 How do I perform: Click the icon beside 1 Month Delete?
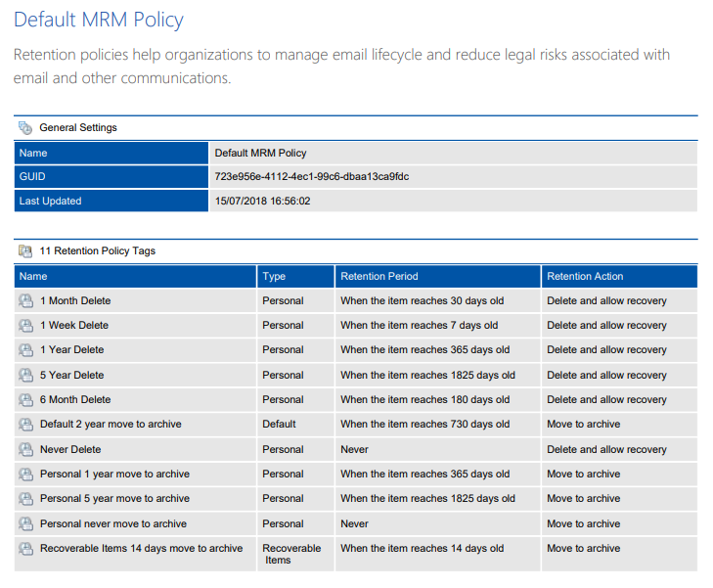(26, 301)
